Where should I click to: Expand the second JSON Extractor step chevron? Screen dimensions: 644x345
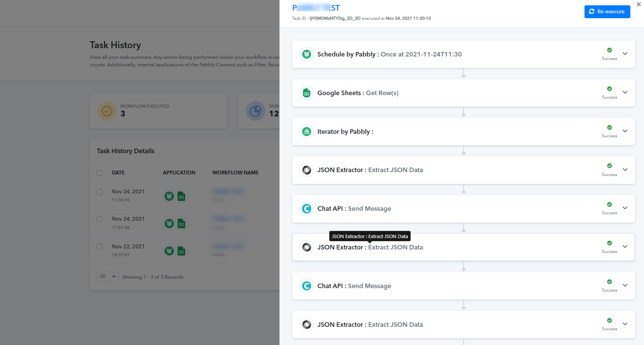tap(625, 246)
